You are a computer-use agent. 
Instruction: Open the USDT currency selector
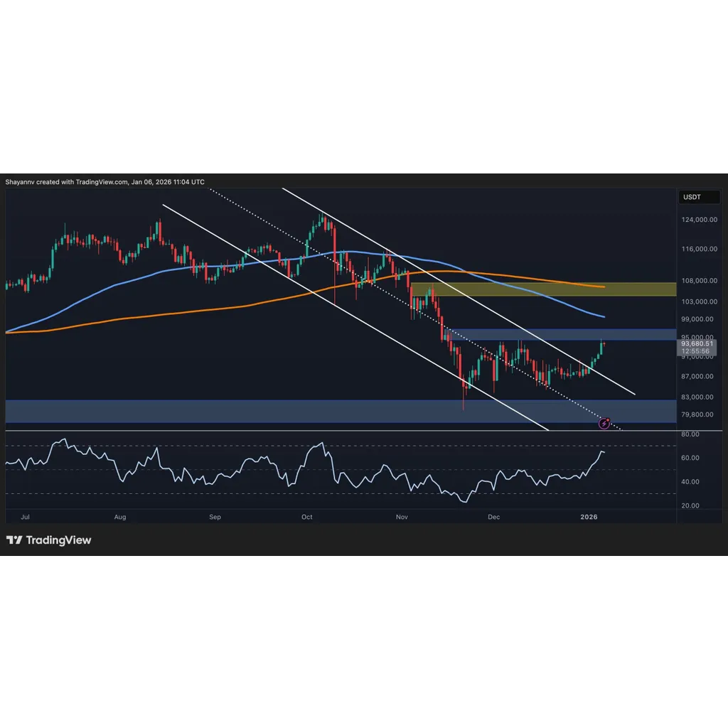click(699, 197)
